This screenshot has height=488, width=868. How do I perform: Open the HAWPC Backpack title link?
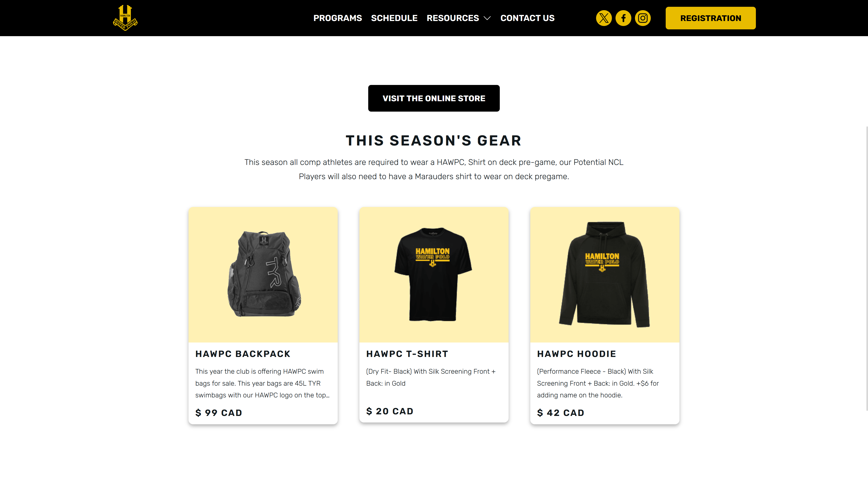click(x=243, y=354)
